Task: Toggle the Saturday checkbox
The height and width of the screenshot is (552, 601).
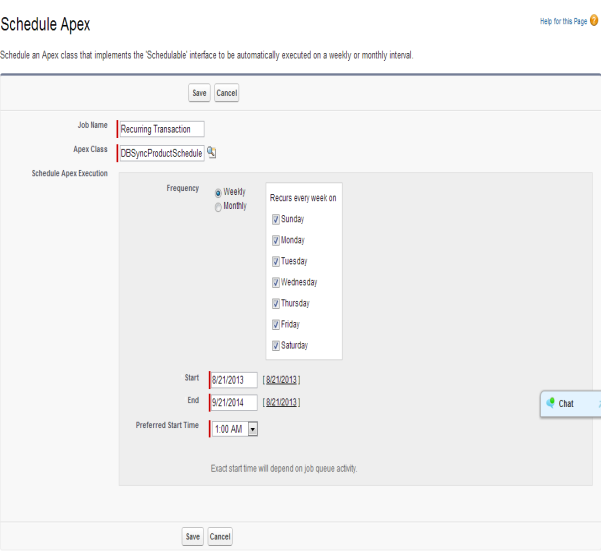Action: [275, 345]
